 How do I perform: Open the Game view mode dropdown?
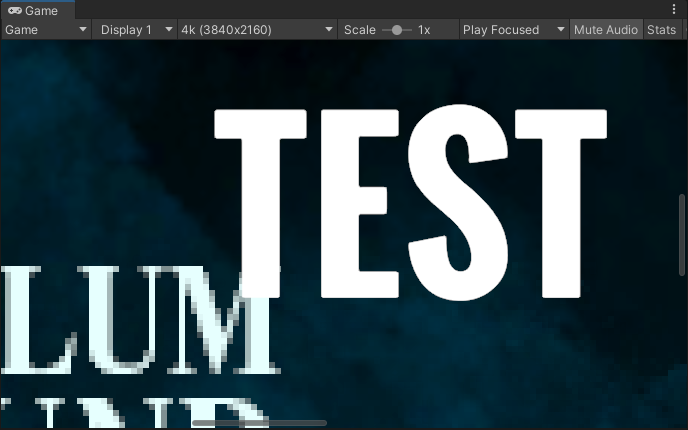coord(47,30)
